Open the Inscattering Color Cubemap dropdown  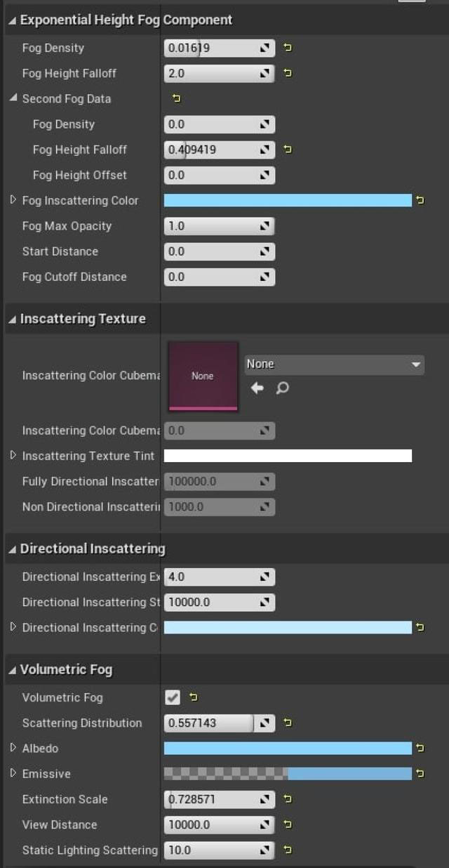[x=334, y=364]
